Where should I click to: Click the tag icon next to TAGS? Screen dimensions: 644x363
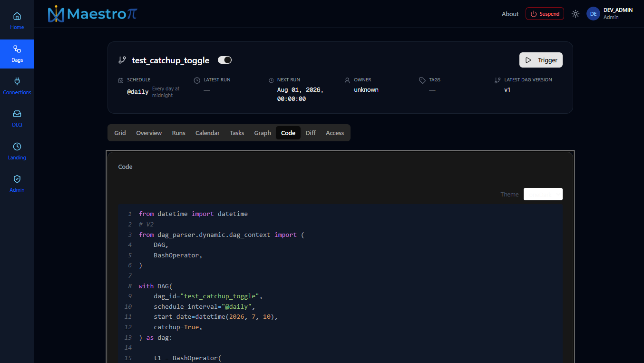click(x=422, y=80)
